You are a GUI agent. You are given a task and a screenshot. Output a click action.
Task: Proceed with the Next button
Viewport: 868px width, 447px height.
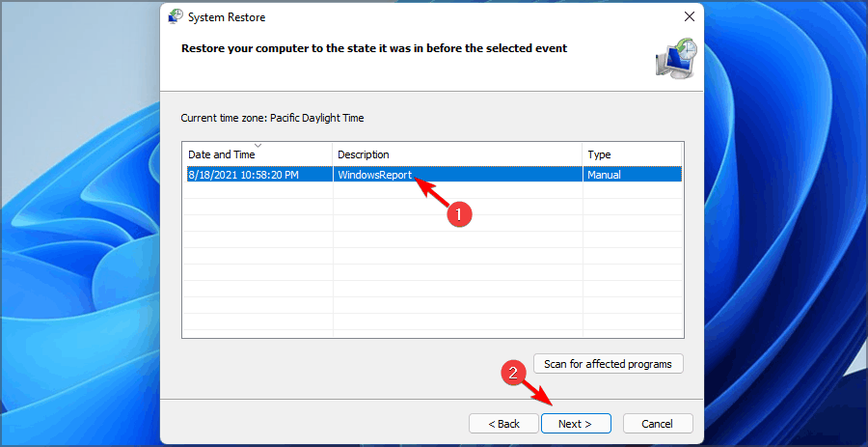(575, 424)
